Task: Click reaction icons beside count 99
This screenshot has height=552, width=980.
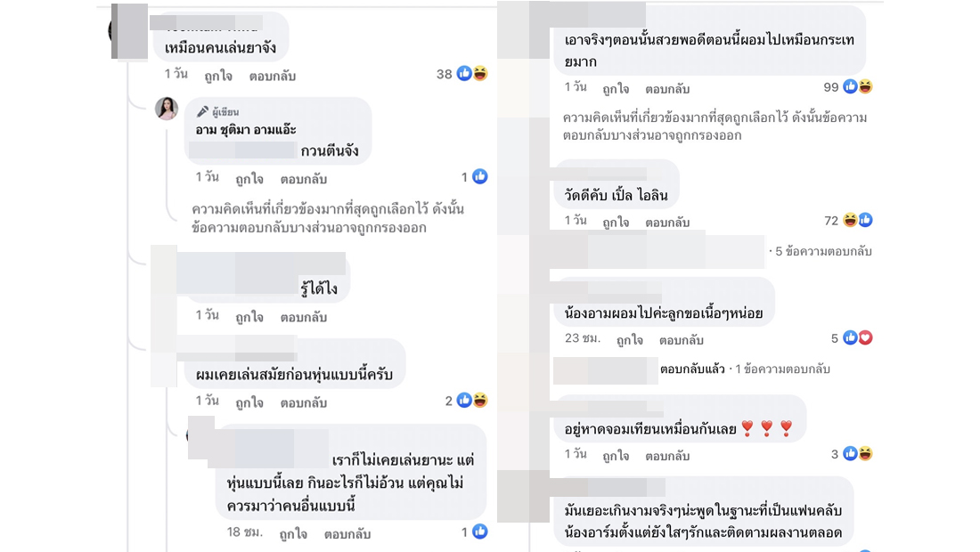Action: (858, 86)
